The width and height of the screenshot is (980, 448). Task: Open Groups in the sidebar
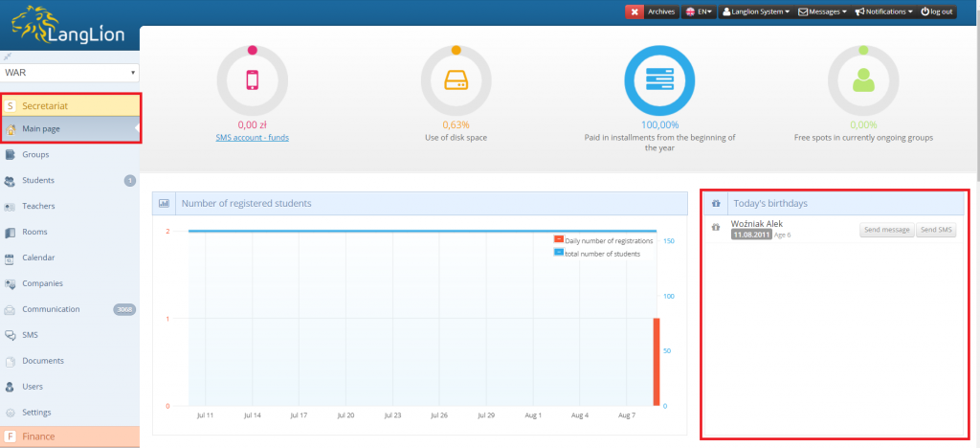35,154
